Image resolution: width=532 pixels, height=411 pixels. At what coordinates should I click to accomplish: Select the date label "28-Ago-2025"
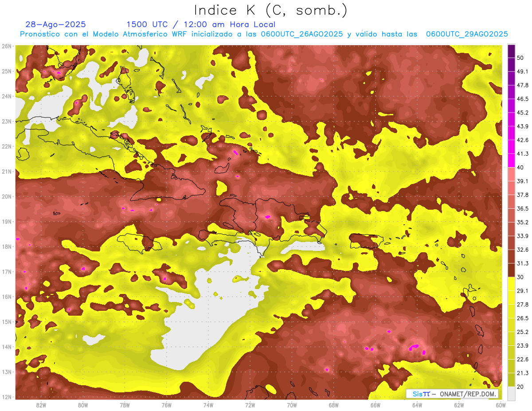pyautogui.click(x=56, y=24)
